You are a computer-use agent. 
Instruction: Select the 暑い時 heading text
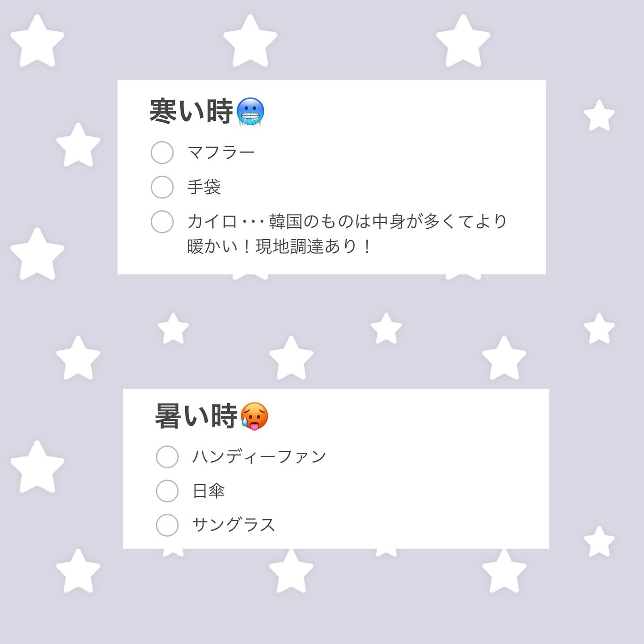[x=196, y=416]
